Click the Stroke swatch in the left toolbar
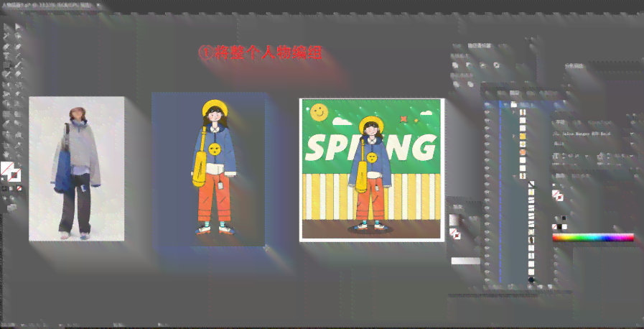This screenshot has width=644, height=329. [14, 175]
